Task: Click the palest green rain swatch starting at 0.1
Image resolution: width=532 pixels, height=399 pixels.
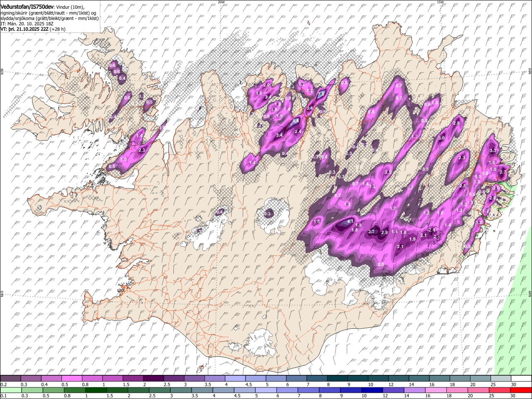Action: click(x=10, y=390)
